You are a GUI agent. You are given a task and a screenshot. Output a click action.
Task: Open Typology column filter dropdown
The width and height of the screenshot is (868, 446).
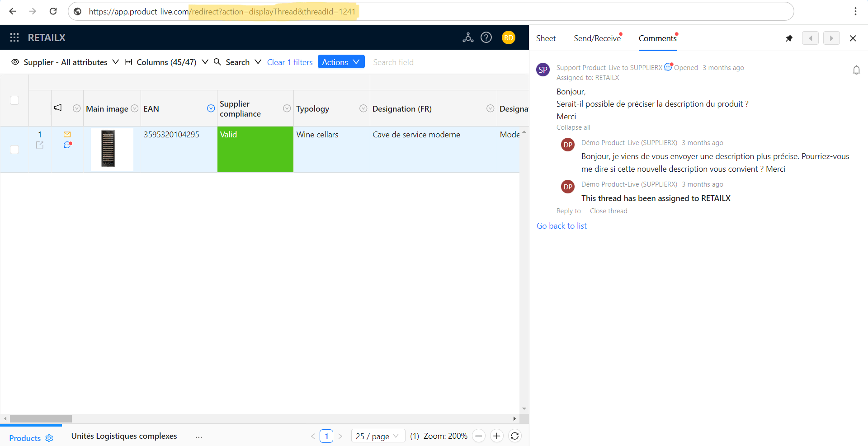point(363,108)
